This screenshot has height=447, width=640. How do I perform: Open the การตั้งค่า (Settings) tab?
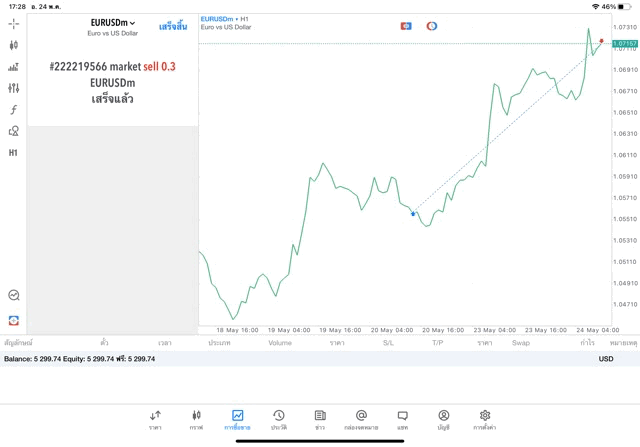point(484,419)
